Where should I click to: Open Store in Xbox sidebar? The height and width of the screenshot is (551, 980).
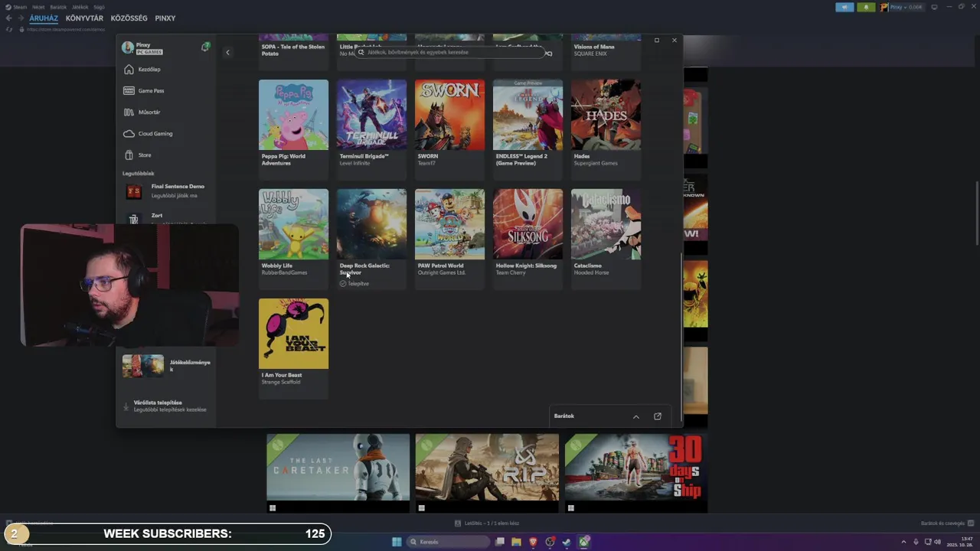coord(166,155)
